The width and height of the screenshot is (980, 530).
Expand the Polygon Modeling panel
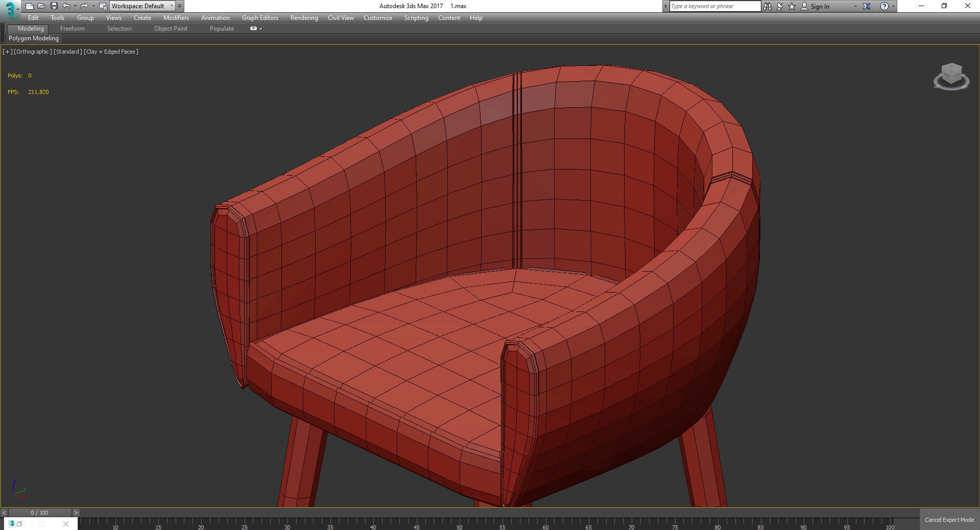click(x=34, y=38)
